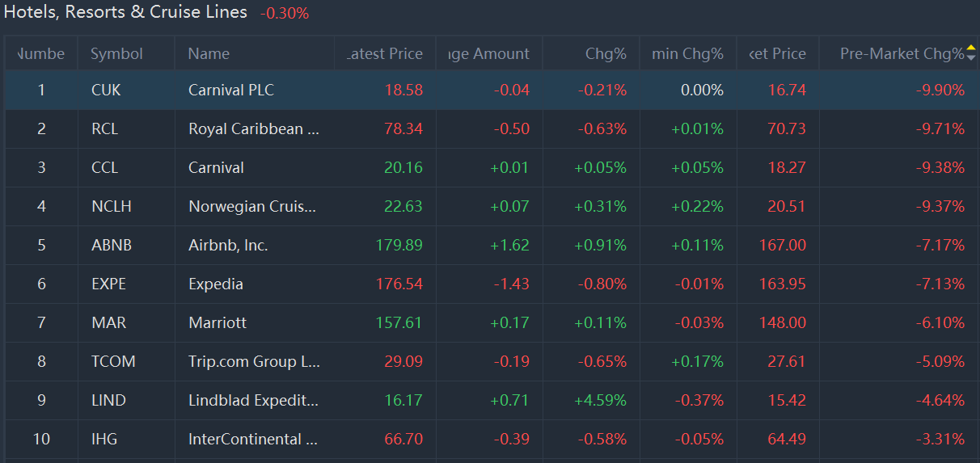Click the -9.71% pre-market change

[x=940, y=128]
